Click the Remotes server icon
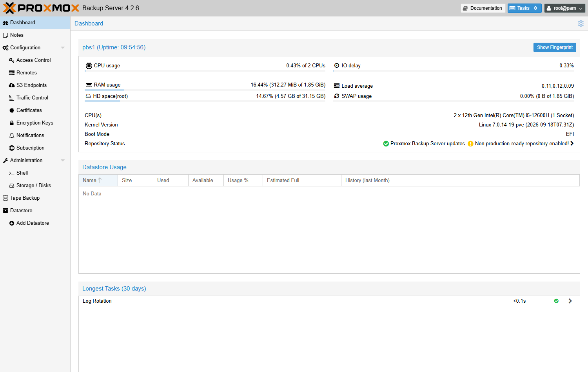 tap(12, 73)
